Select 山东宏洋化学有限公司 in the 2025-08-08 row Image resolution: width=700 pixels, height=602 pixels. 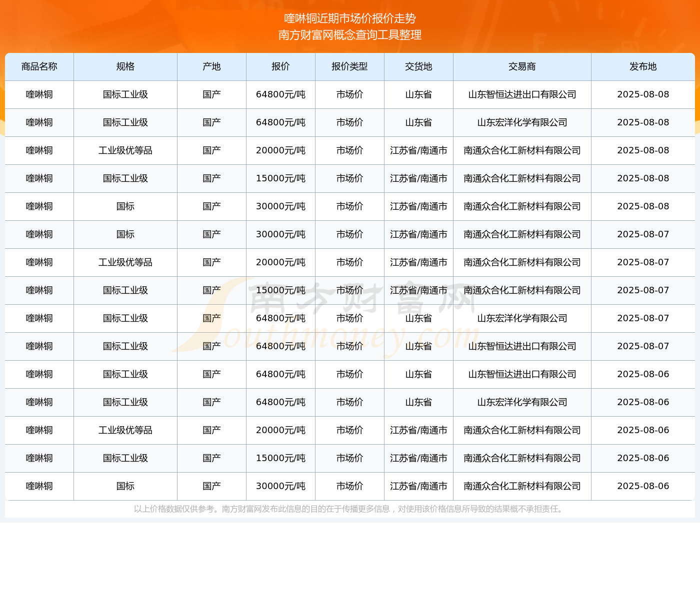click(522, 122)
